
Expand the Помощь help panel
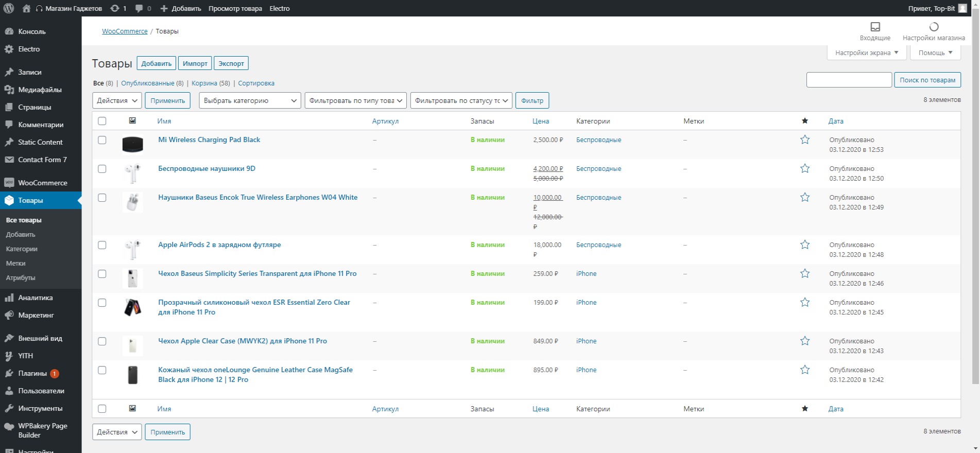click(936, 53)
